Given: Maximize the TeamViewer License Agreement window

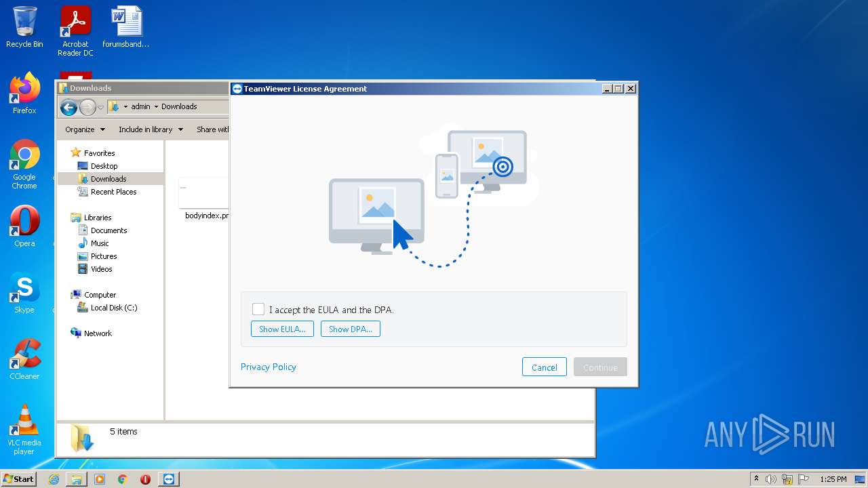Looking at the screenshot, I should pos(618,89).
